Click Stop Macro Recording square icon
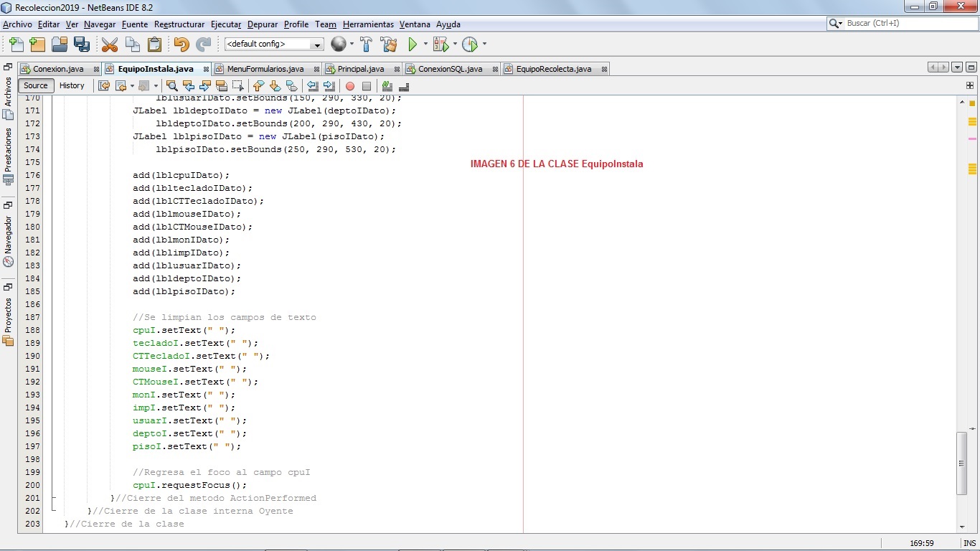This screenshot has height=551, width=980. [366, 86]
